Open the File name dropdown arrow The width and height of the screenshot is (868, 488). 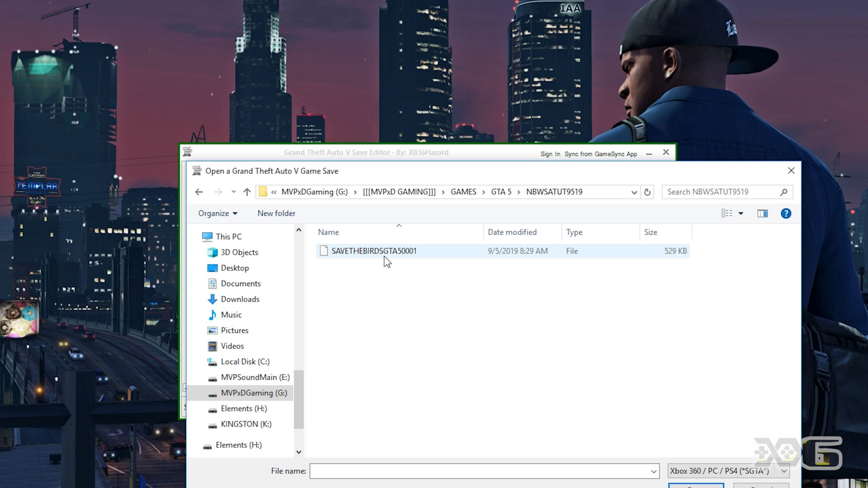point(654,471)
